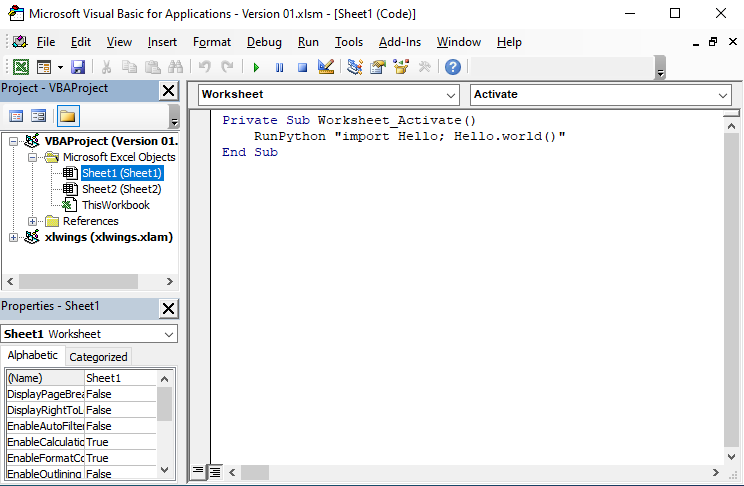This screenshot has height=486, width=744.
Task: Click the Copy icon in the toolbar
Action: point(129,67)
